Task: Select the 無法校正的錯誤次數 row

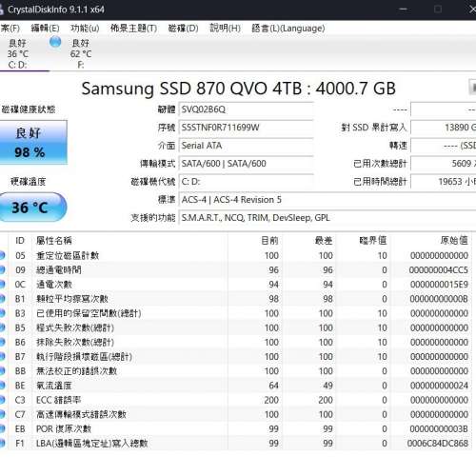Action: tap(236, 371)
